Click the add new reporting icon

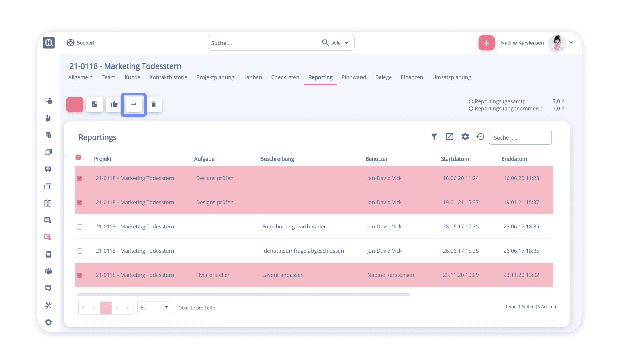pyautogui.click(x=74, y=104)
